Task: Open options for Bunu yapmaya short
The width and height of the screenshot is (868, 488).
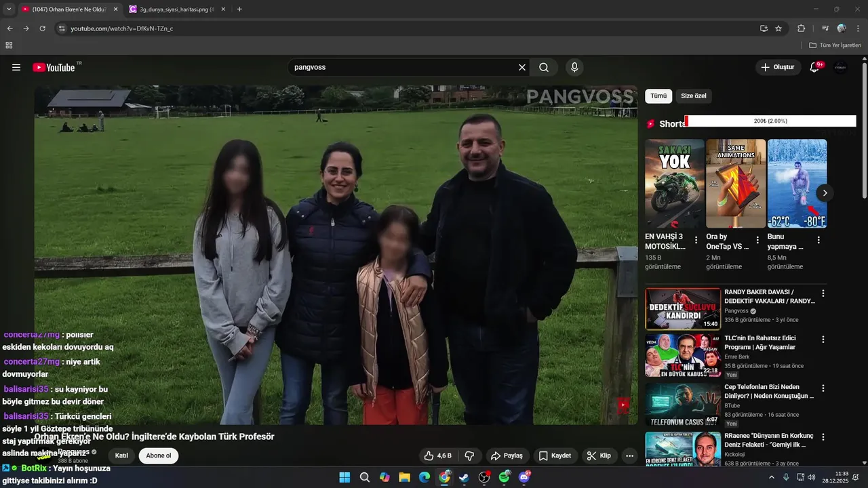Action: 818,240
